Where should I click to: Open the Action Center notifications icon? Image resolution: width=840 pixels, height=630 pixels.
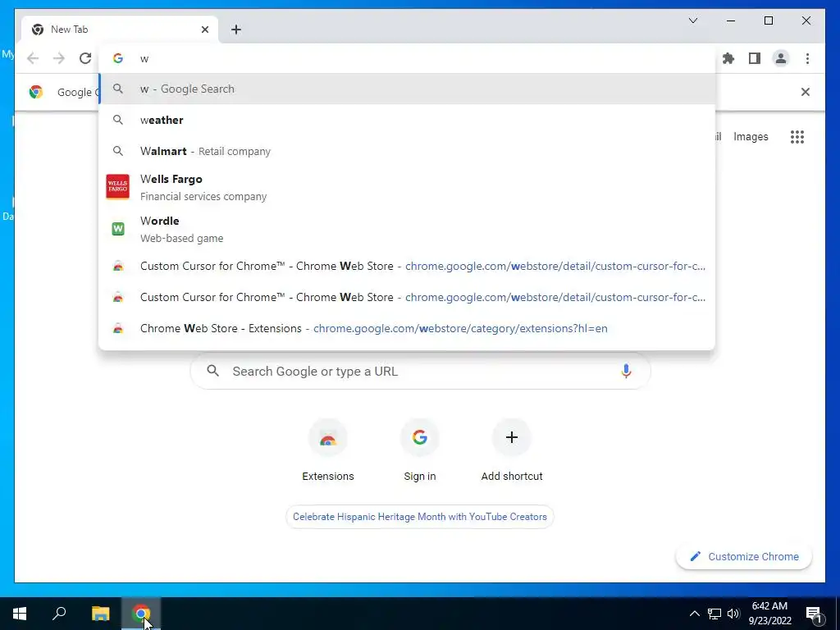(x=815, y=614)
